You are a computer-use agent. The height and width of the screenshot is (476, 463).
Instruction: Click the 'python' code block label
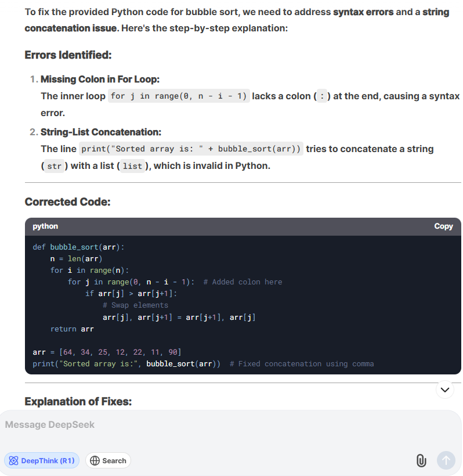point(45,226)
